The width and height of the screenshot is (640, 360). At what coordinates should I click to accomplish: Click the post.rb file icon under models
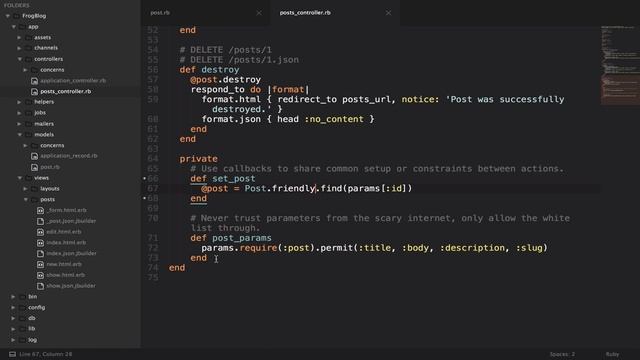click(35, 167)
